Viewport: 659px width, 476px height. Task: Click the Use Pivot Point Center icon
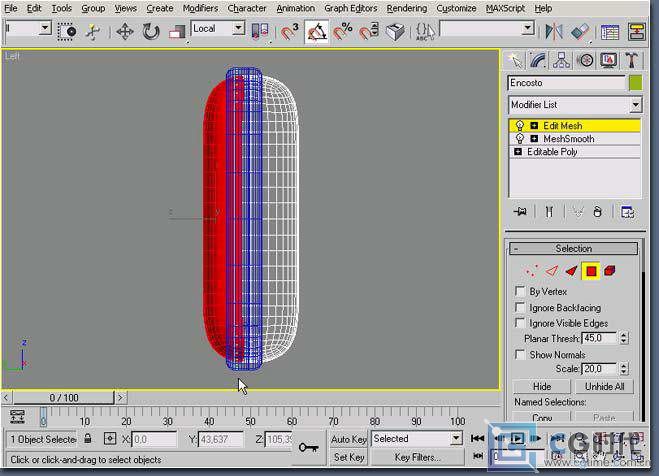tap(260, 32)
